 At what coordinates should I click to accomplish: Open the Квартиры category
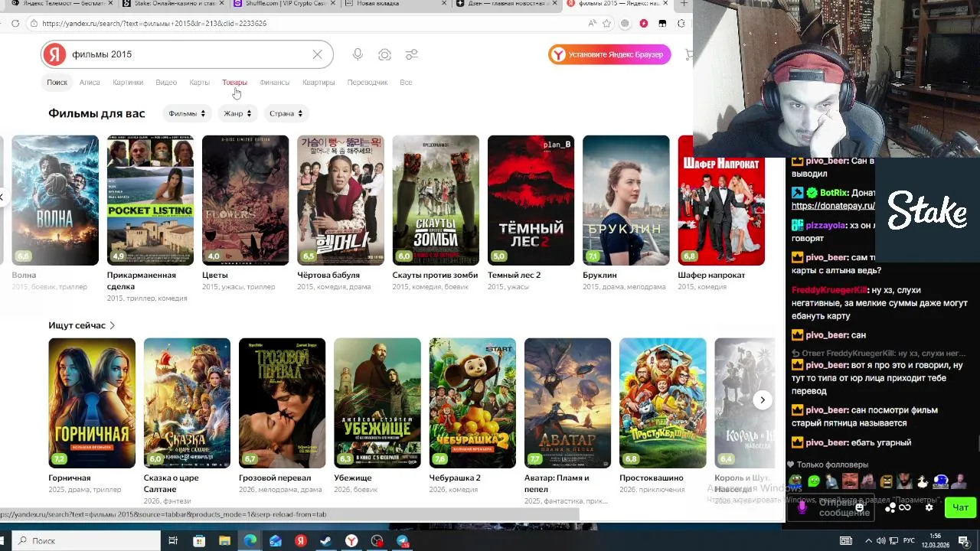(x=318, y=82)
